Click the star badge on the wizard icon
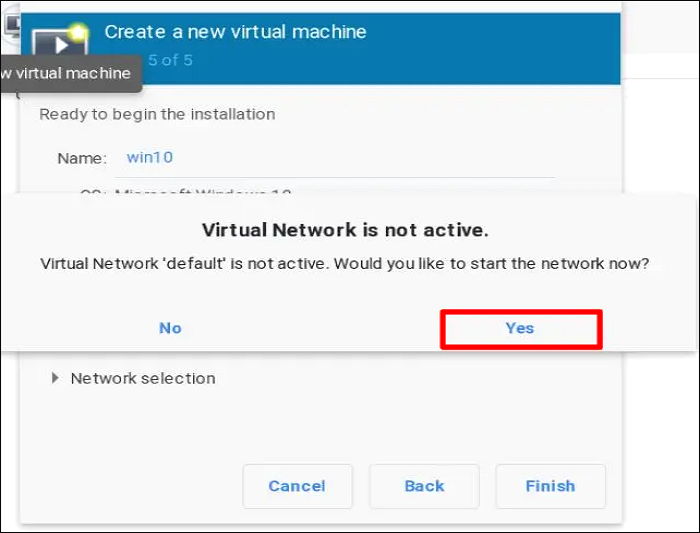 [x=79, y=30]
